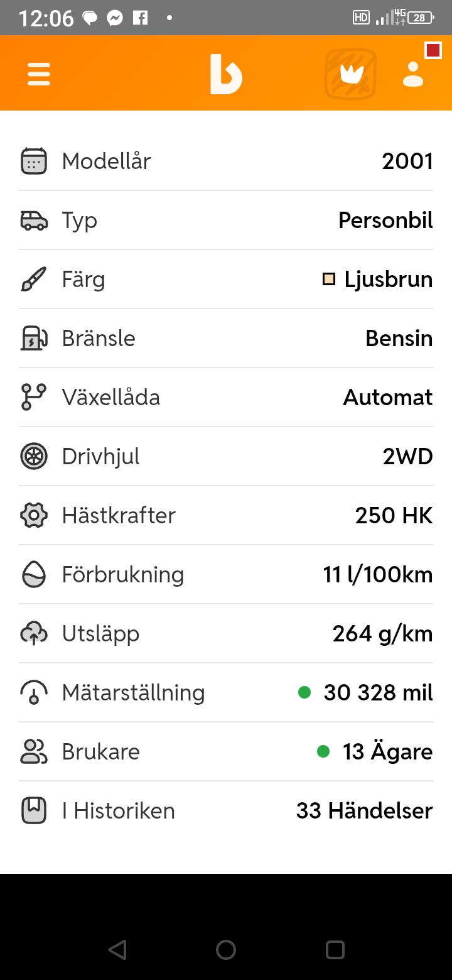Open the hamburger menu
The width and height of the screenshot is (452, 980).
[x=39, y=75]
